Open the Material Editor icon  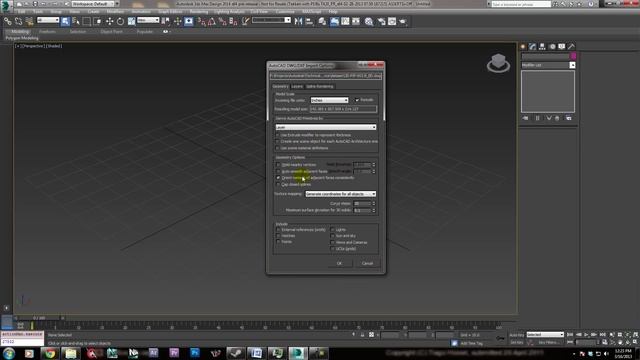pyautogui.click(x=369, y=21)
